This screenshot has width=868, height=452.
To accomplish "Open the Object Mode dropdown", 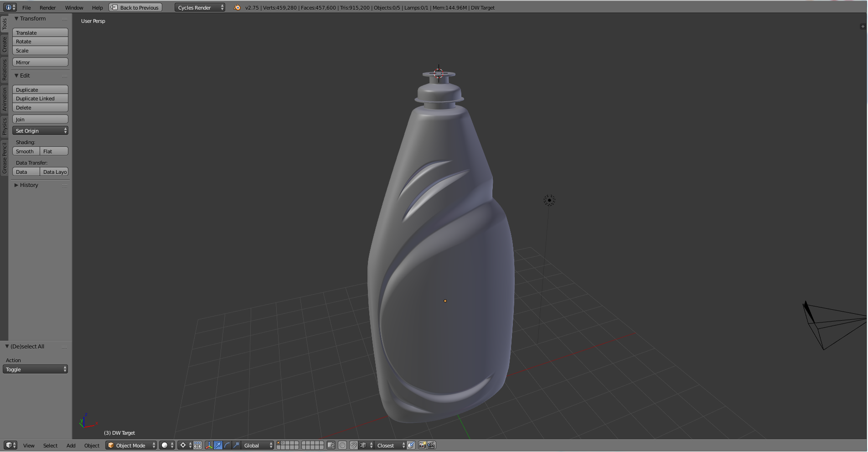I will [131, 446].
